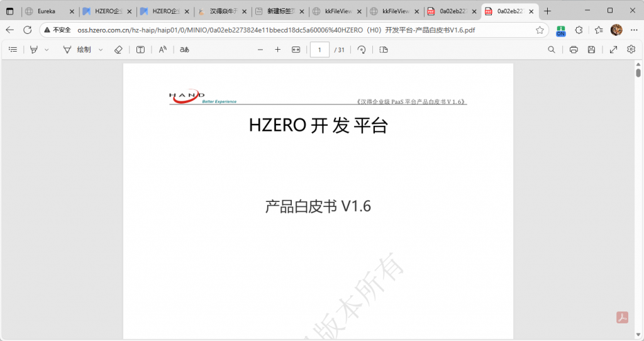Rotate the PDF page

362,50
